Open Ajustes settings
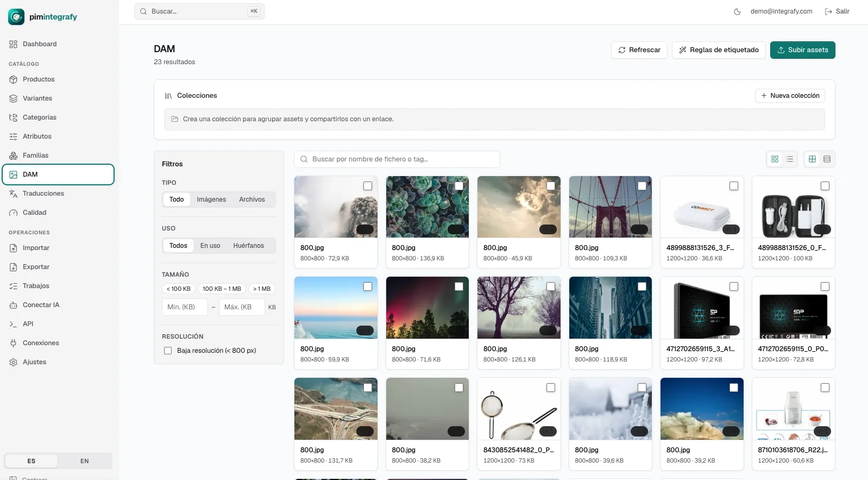The height and width of the screenshot is (480, 868). pyautogui.click(x=59, y=362)
